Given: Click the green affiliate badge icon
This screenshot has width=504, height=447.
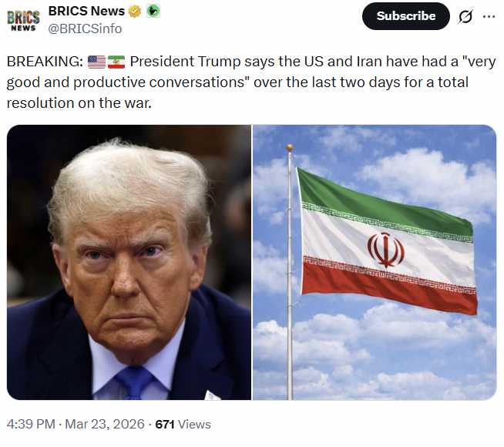Looking at the screenshot, I should click(x=153, y=12).
